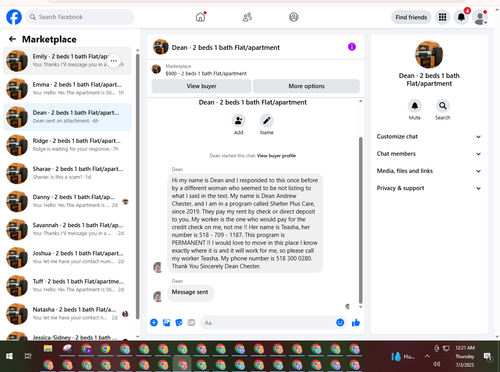This screenshot has height=372, width=500.
Task: Click the Search Facebook field
Action: pos(80,17)
